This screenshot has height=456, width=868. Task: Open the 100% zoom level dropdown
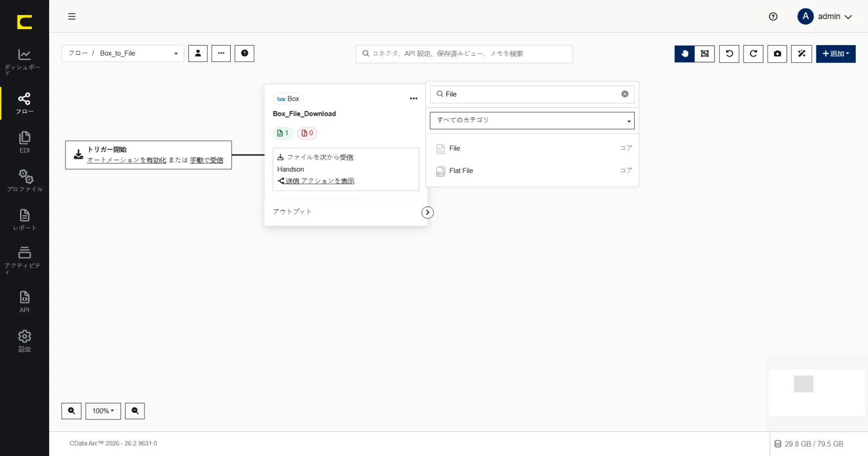[103, 411]
